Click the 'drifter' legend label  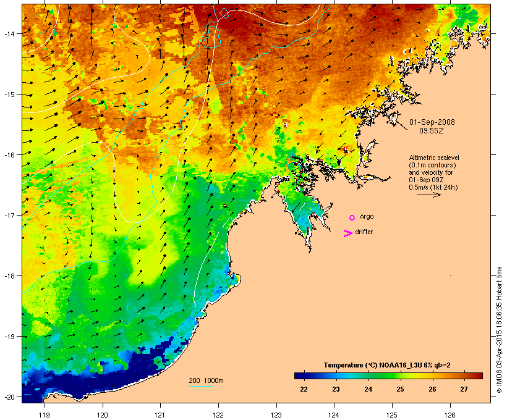tap(364, 232)
